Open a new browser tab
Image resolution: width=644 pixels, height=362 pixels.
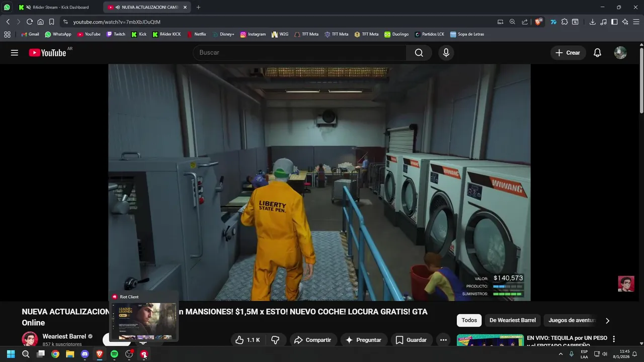(x=198, y=7)
